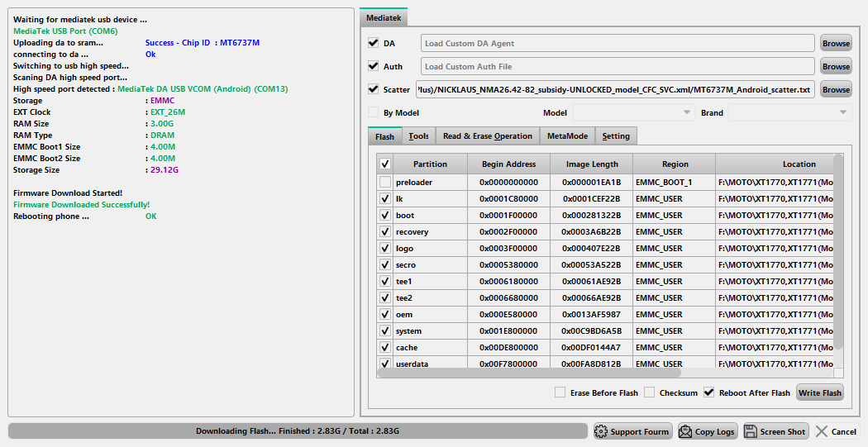This screenshot has height=447, width=868.
Task: Uncheck the secro partition checkbox
Action: click(x=385, y=265)
